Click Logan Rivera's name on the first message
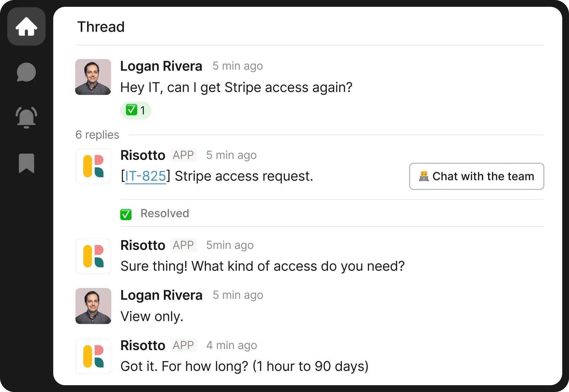 pos(161,66)
